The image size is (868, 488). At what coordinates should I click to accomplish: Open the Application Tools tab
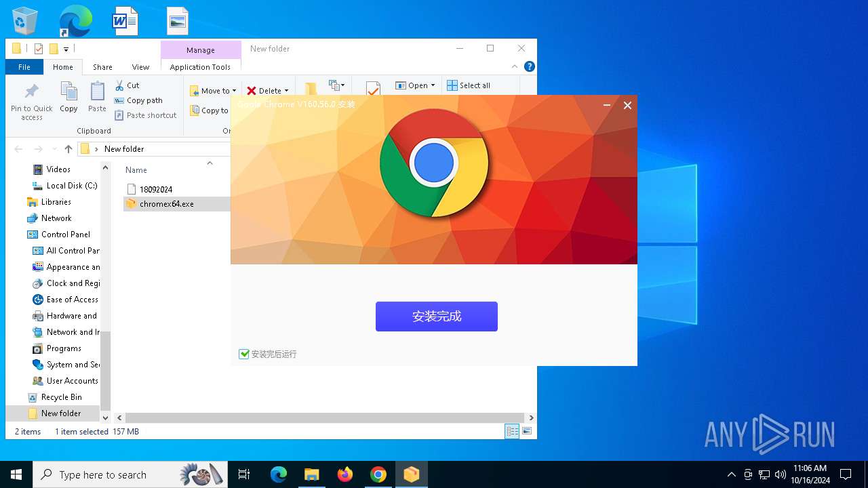click(x=200, y=67)
